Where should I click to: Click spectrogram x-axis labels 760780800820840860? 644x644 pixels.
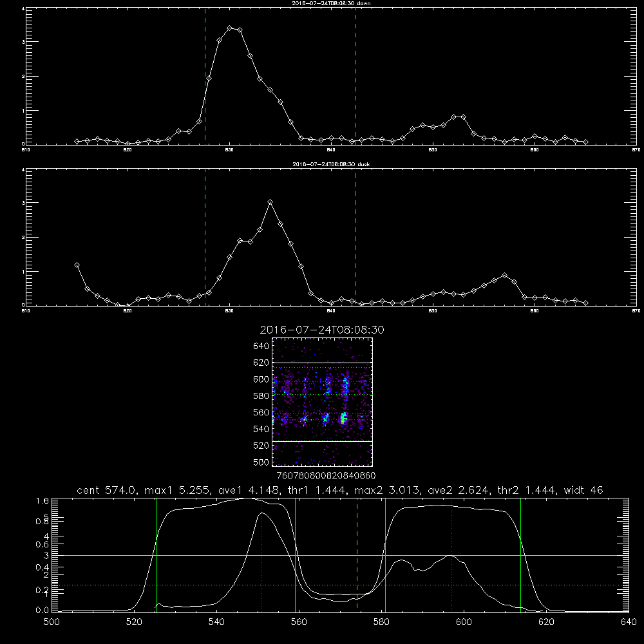326,475
